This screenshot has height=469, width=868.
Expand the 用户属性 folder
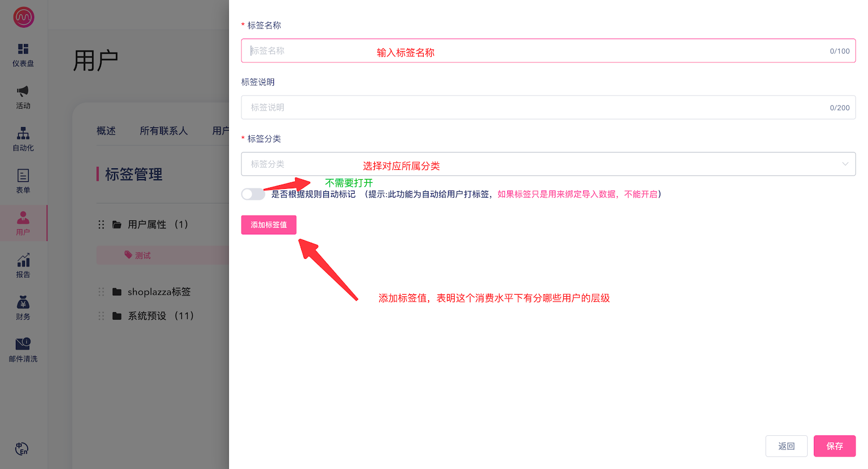point(147,225)
